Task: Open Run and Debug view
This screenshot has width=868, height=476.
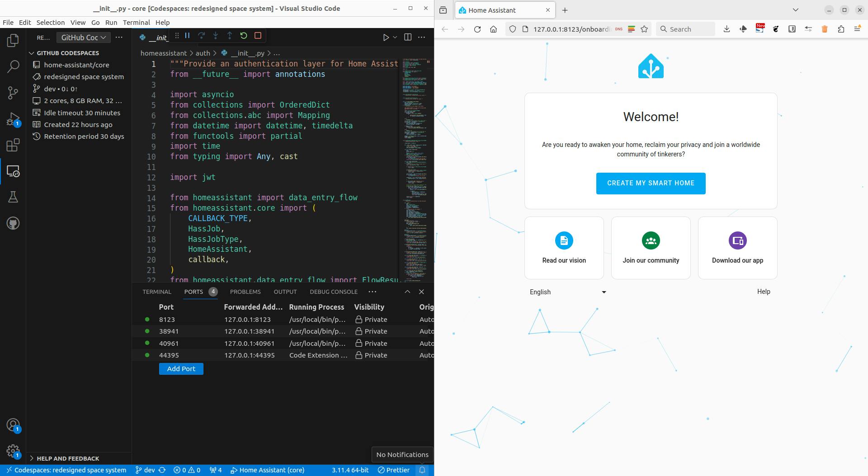Action: [x=13, y=119]
